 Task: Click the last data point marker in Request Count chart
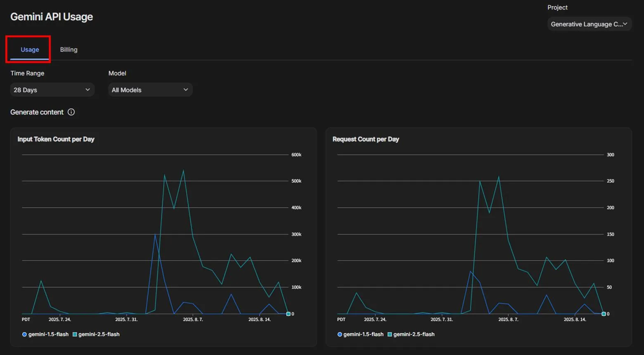(604, 314)
